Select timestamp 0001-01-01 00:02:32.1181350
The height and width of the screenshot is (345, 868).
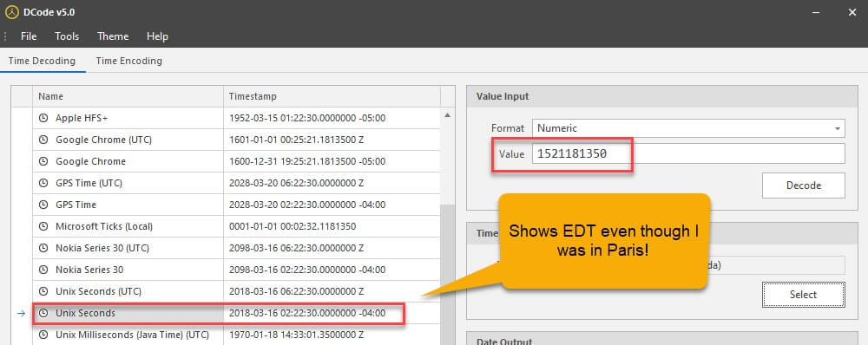[x=293, y=226]
